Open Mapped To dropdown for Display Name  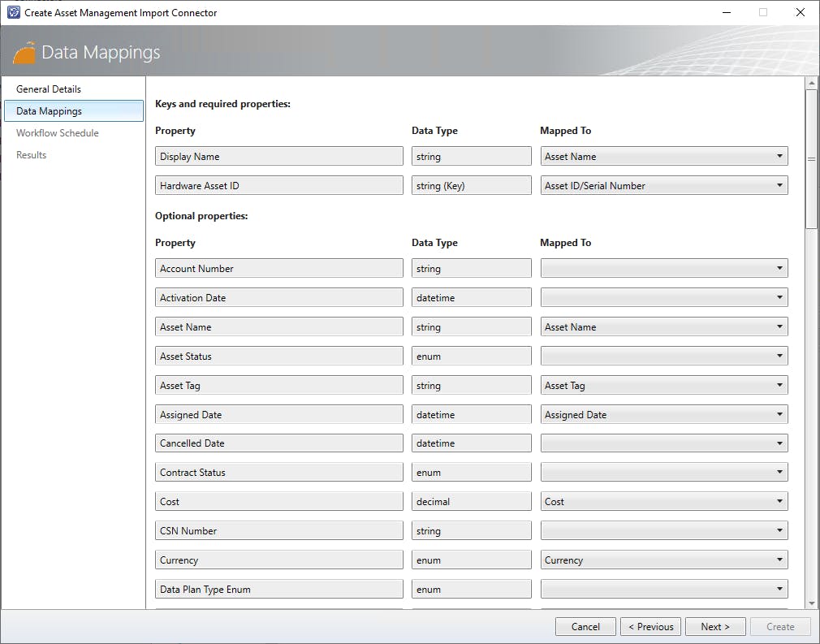(663, 157)
